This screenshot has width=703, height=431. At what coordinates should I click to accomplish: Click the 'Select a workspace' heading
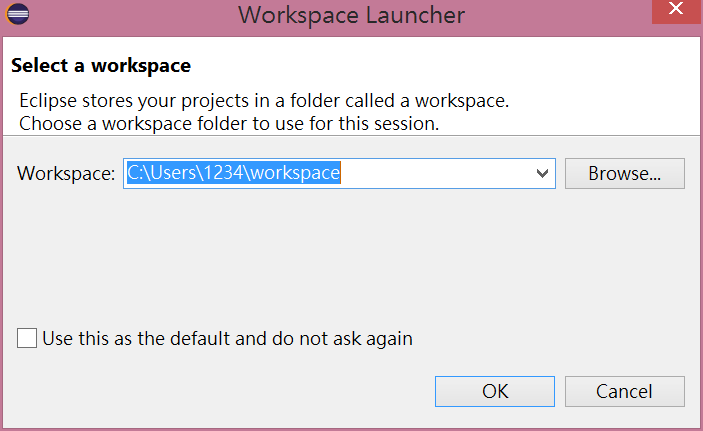[100, 66]
